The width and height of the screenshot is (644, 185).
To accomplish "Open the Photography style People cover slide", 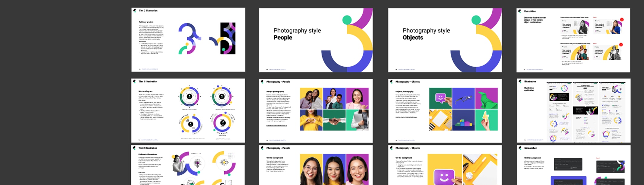I will click(x=316, y=40).
